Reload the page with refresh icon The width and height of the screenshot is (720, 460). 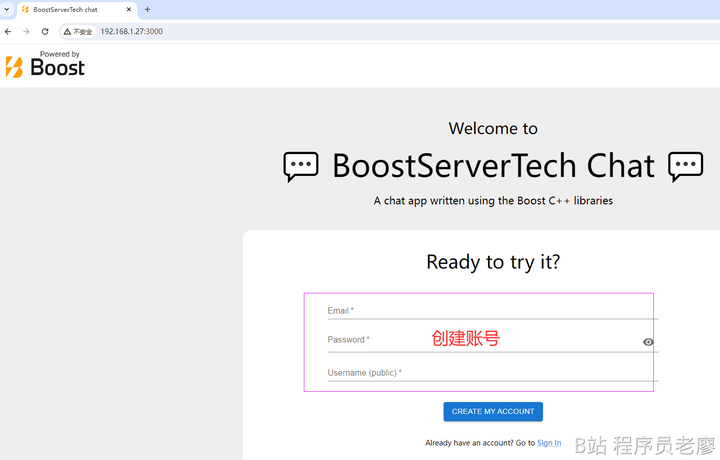45,32
